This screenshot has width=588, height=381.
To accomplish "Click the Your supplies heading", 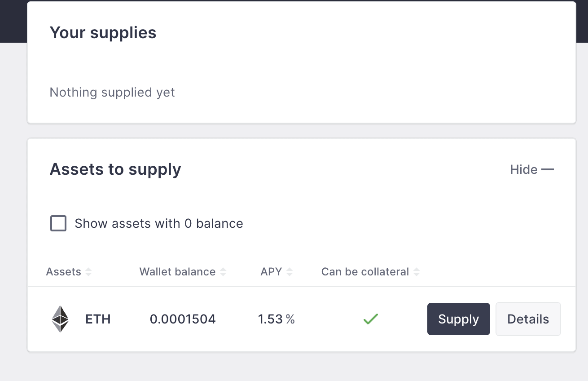I will point(103,33).
